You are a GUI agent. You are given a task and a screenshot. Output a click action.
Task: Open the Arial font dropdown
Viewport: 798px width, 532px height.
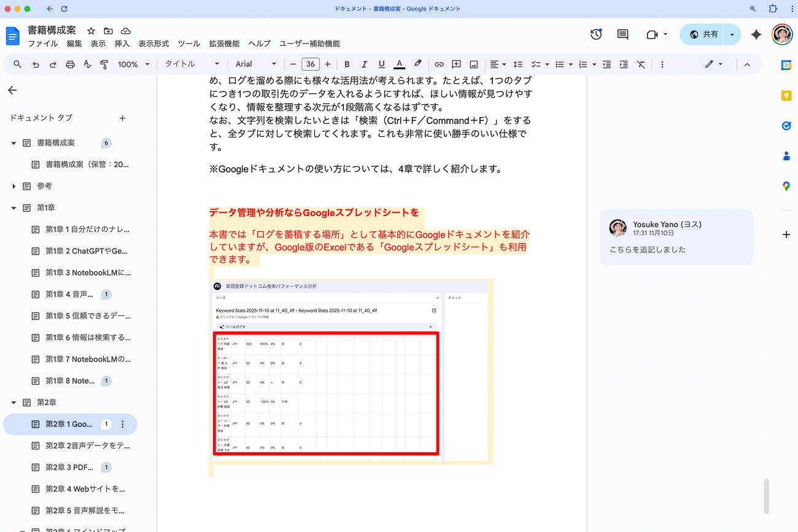tap(256, 64)
